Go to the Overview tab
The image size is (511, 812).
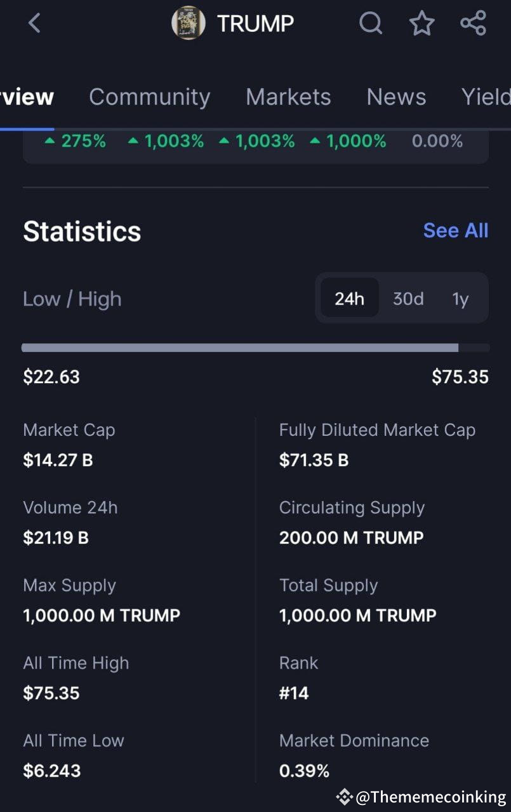click(x=27, y=96)
